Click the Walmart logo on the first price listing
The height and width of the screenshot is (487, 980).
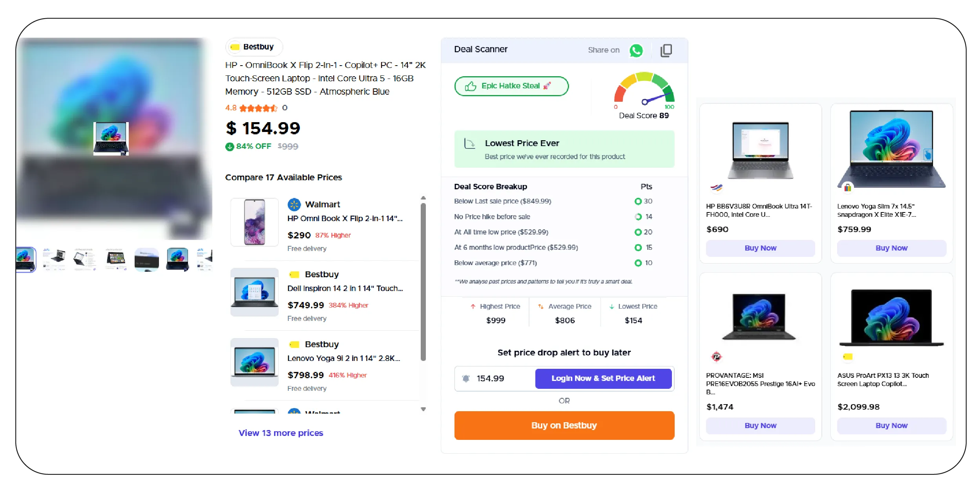click(294, 204)
